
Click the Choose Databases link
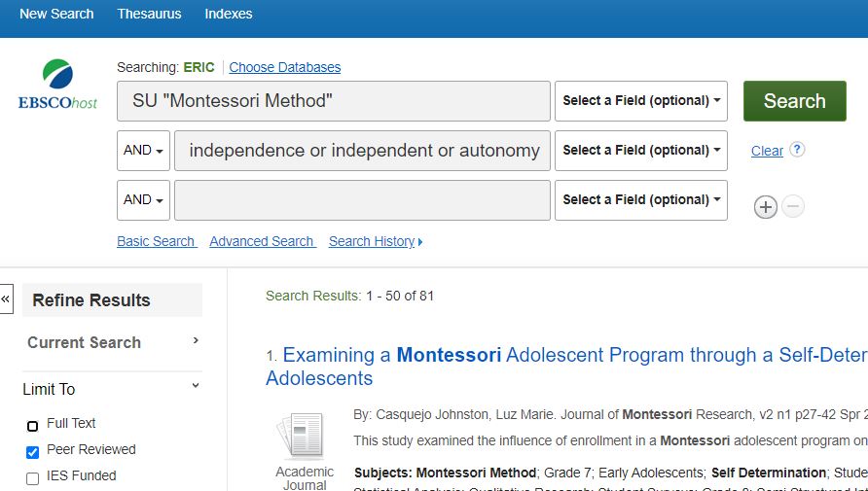coord(284,67)
